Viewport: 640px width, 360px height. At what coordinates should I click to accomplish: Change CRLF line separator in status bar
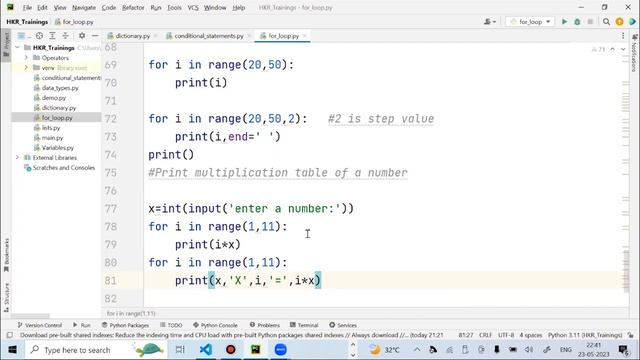(485, 335)
